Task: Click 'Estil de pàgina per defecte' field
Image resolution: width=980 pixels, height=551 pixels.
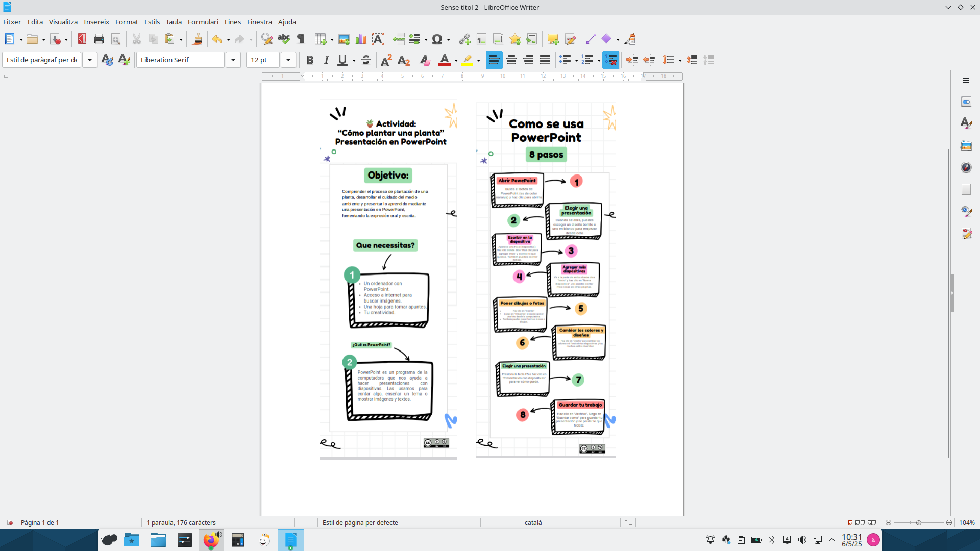Action: 360,523
